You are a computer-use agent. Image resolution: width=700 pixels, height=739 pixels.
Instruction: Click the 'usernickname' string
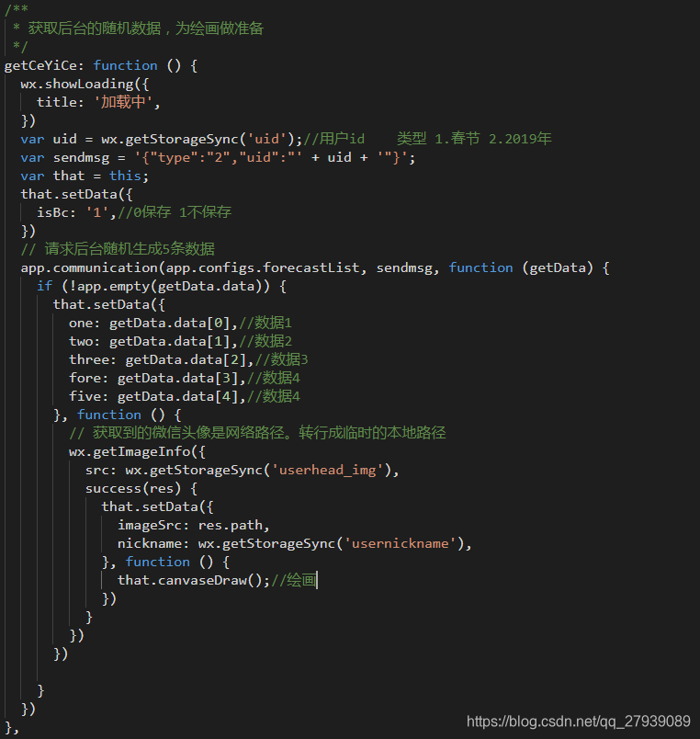pyautogui.click(x=401, y=543)
